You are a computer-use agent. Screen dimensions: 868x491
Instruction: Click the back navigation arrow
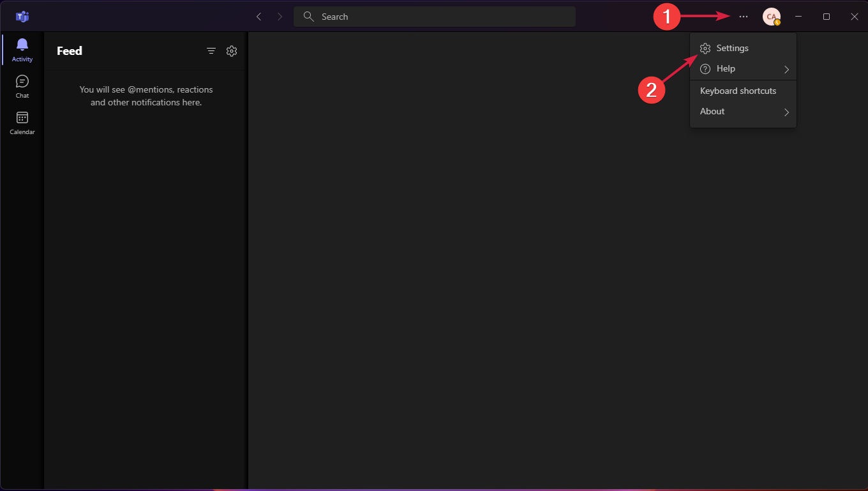[258, 17]
